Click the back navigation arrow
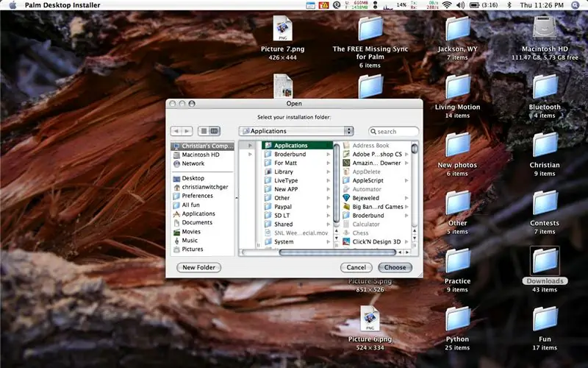Image resolution: width=588 pixels, height=368 pixels. click(x=176, y=131)
